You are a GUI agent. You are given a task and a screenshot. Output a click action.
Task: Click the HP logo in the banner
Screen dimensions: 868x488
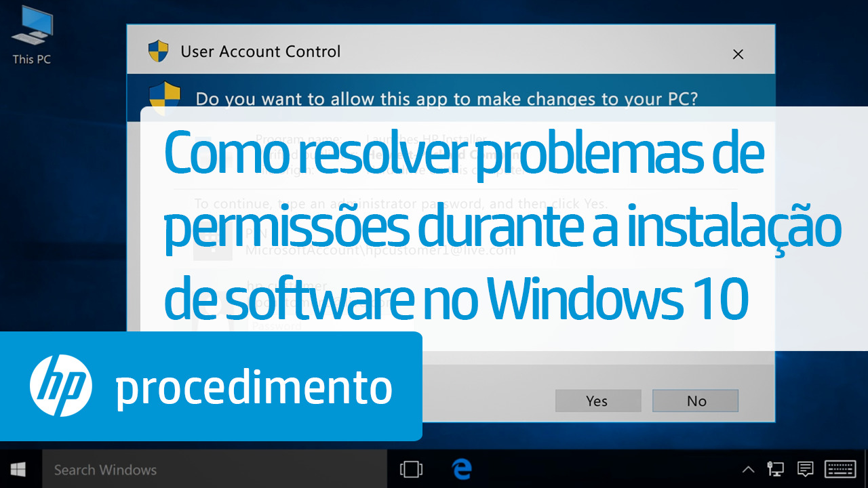click(x=61, y=386)
